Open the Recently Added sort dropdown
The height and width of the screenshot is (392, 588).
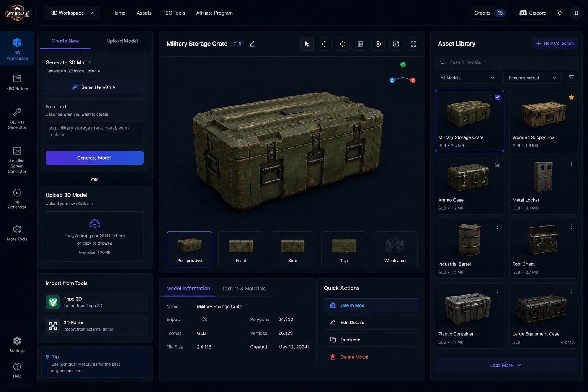[x=532, y=78]
